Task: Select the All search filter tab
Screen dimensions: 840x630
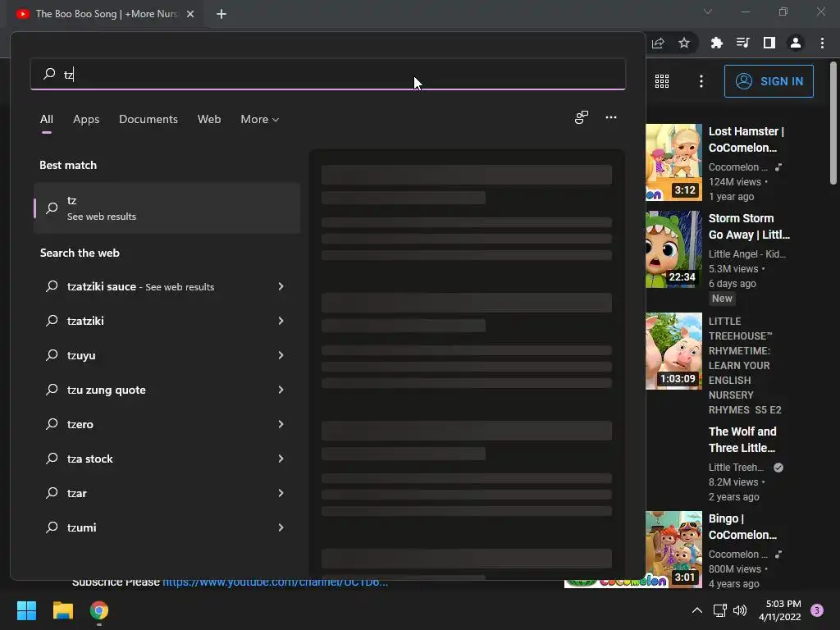Action: [x=47, y=119]
